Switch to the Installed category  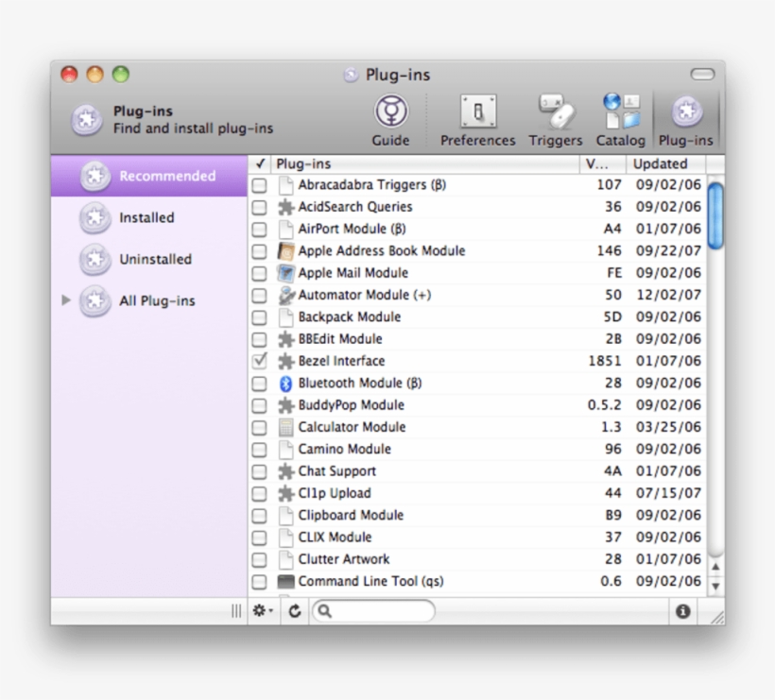coord(146,217)
